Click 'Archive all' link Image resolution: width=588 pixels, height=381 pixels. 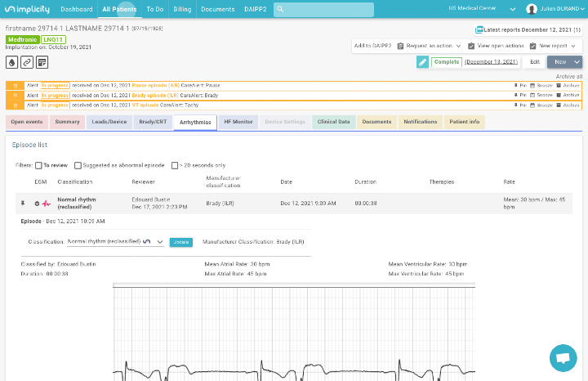(x=568, y=76)
